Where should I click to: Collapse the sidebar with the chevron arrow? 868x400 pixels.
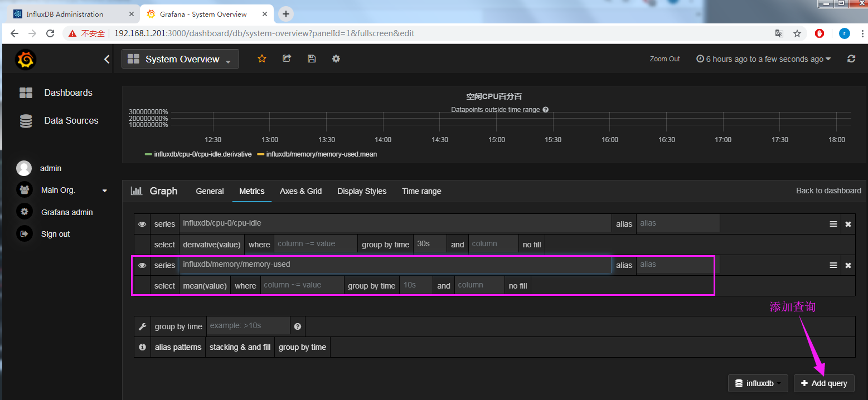[107, 59]
